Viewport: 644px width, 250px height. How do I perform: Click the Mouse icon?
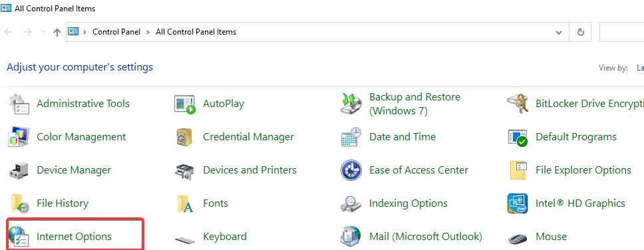point(518,238)
